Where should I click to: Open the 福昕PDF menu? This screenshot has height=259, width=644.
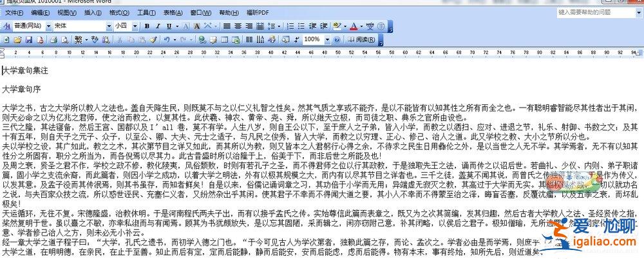(x=258, y=13)
